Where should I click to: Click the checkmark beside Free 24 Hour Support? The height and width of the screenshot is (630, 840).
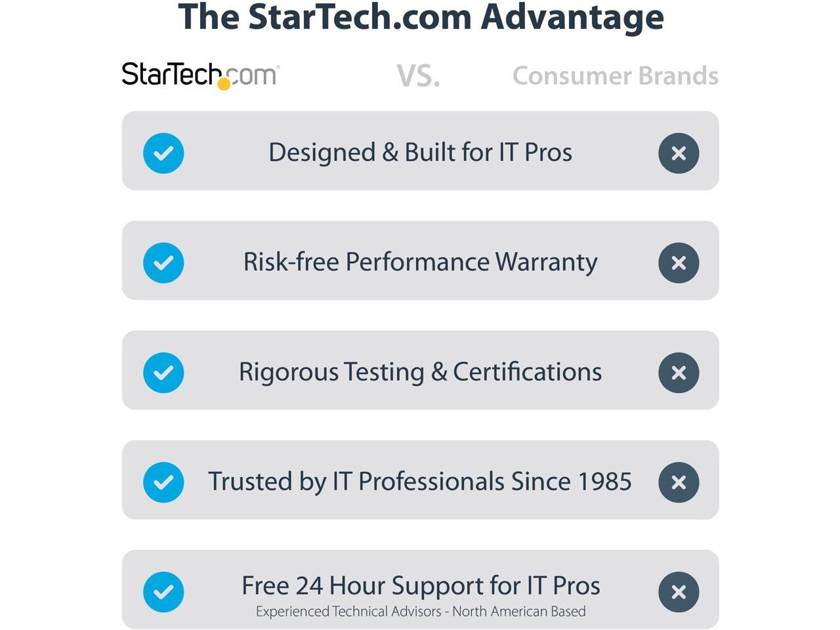click(163, 592)
